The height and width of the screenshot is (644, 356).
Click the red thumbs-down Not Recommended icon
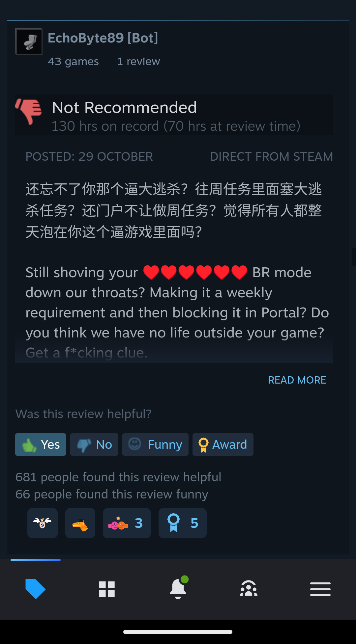coord(29,111)
